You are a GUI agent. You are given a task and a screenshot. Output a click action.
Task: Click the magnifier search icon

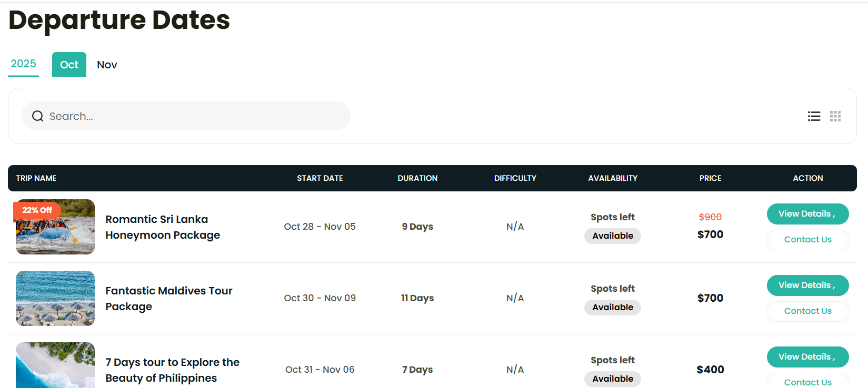pyautogui.click(x=37, y=116)
